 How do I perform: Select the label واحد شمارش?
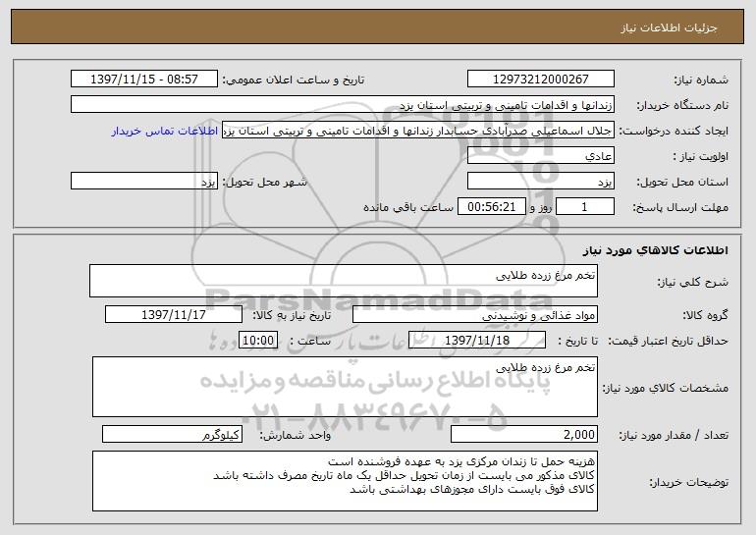[296, 435]
